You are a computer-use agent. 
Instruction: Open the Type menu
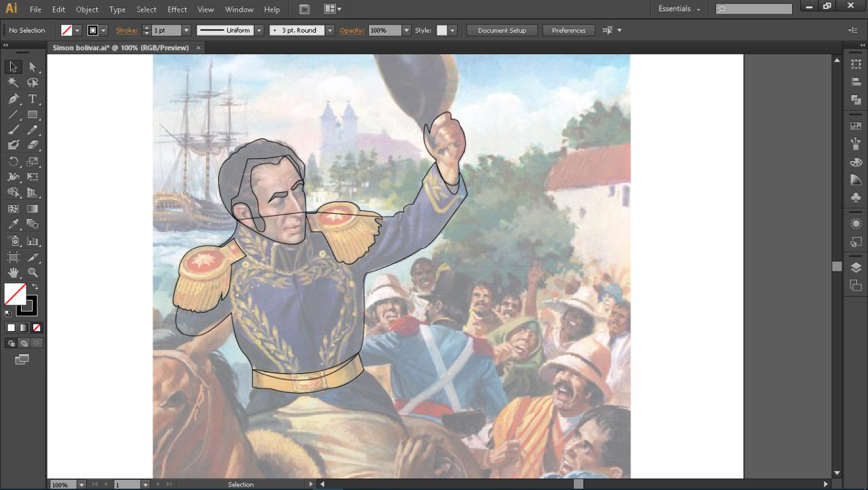coord(117,10)
